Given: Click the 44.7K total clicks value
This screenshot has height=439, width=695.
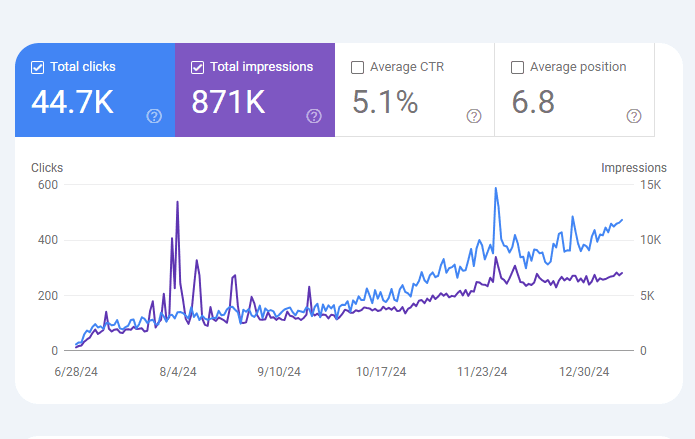Looking at the screenshot, I should click(72, 102).
